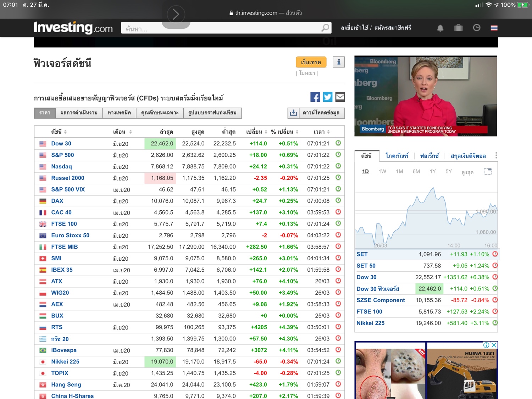Switch to the technical tab

(x=119, y=113)
